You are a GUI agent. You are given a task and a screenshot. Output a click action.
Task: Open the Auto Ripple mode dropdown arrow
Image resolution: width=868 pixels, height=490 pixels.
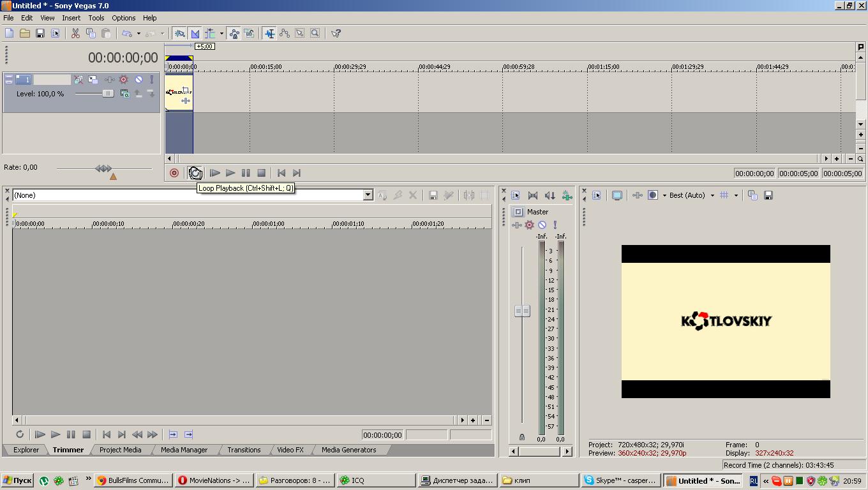pyautogui.click(x=221, y=33)
